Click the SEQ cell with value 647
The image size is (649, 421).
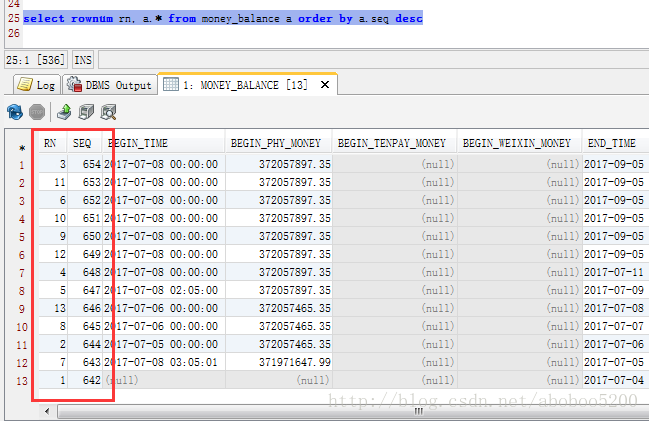[84, 290]
